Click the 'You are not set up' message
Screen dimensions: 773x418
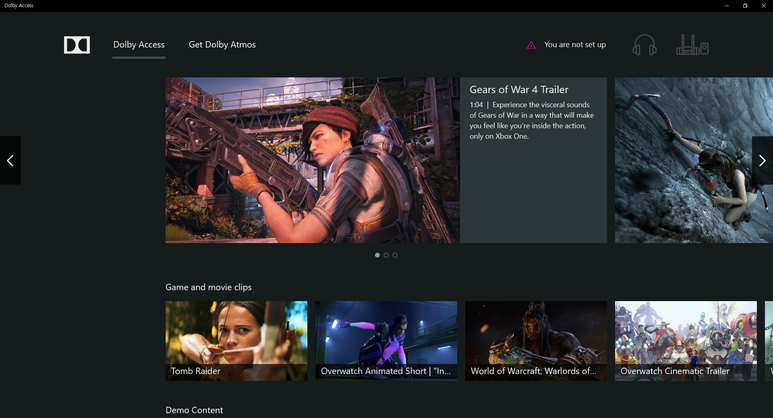tap(575, 44)
